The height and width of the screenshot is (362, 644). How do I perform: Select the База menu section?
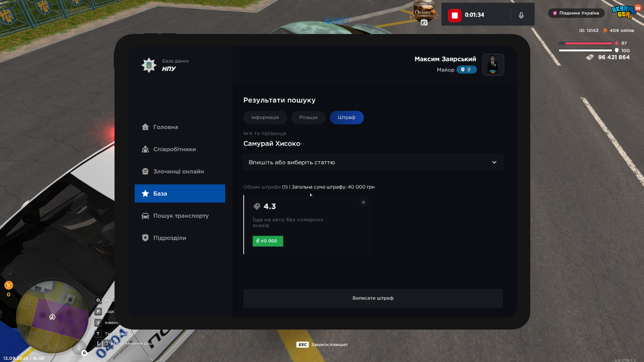click(180, 193)
